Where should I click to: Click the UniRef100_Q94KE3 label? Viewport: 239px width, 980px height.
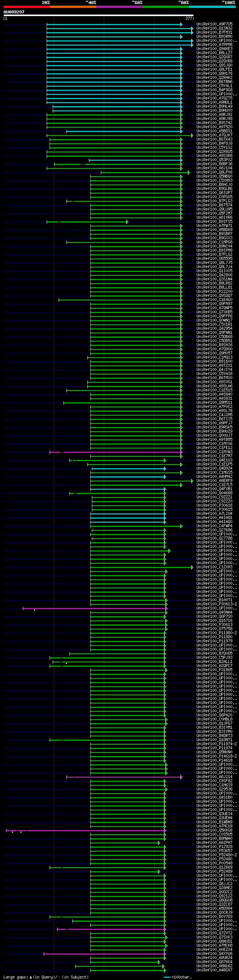pos(214,49)
